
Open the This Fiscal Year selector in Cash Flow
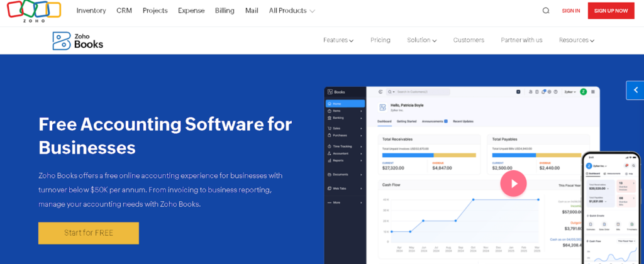(x=570, y=185)
